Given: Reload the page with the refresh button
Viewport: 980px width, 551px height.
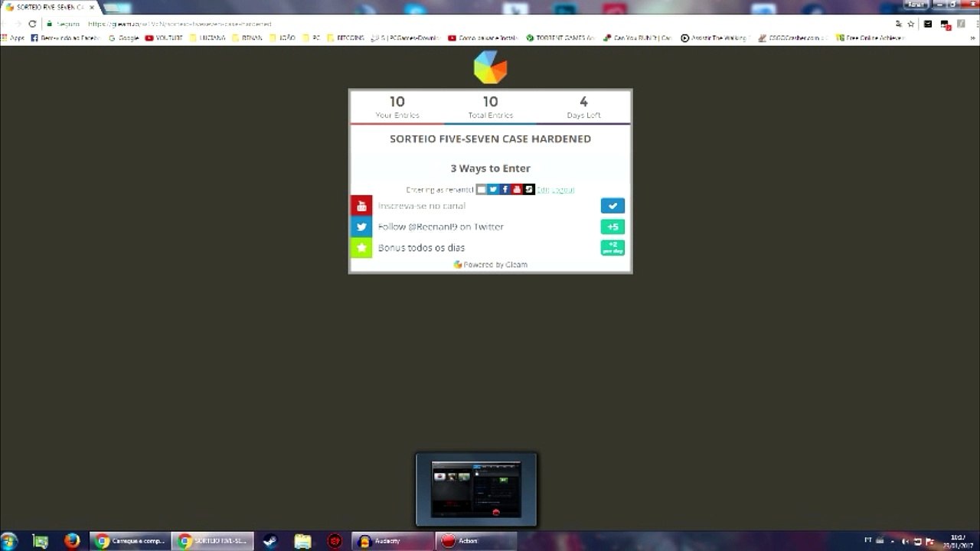Looking at the screenshot, I should (x=32, y=24).
